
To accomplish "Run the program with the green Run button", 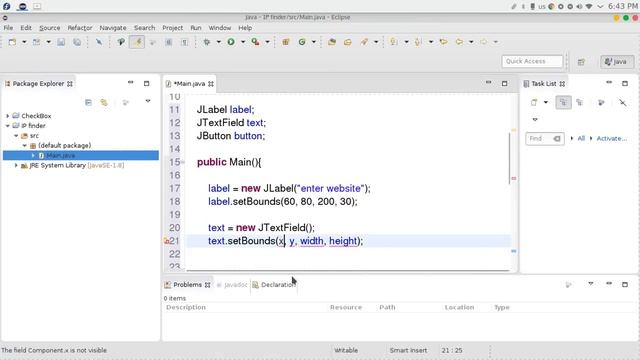I will point(231,42).
